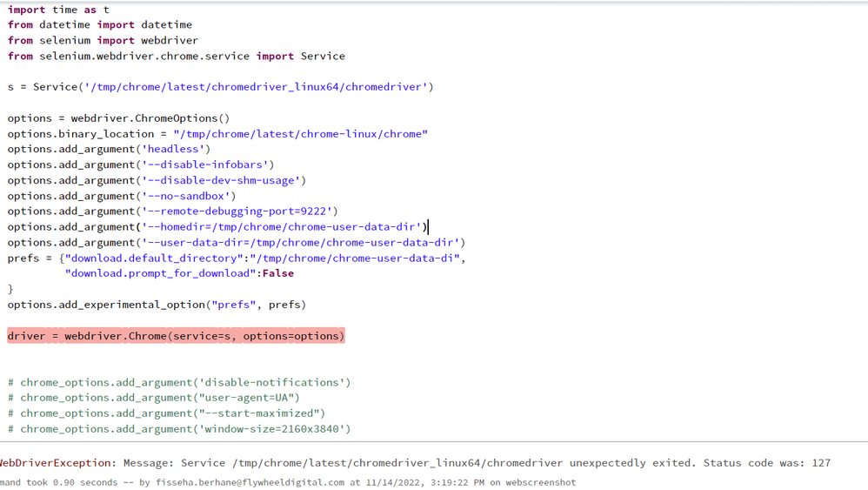This screenshot has width=868, height=490.
Task: Click the options.binary_location chrome path string
Action: coord(300,134)
